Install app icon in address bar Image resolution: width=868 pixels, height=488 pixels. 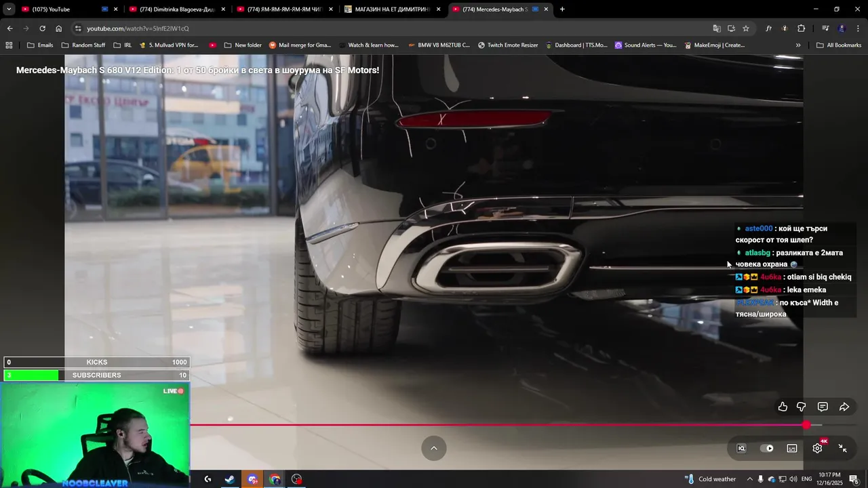731,28
